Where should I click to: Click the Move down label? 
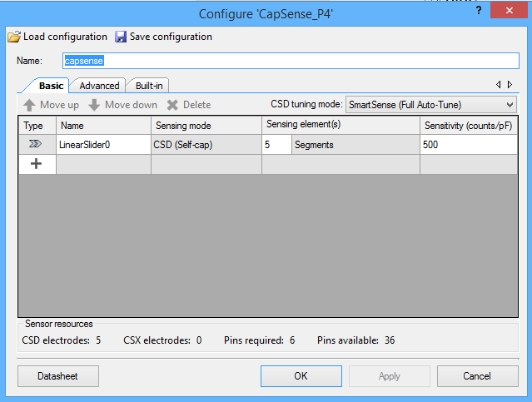pos(131,105)
